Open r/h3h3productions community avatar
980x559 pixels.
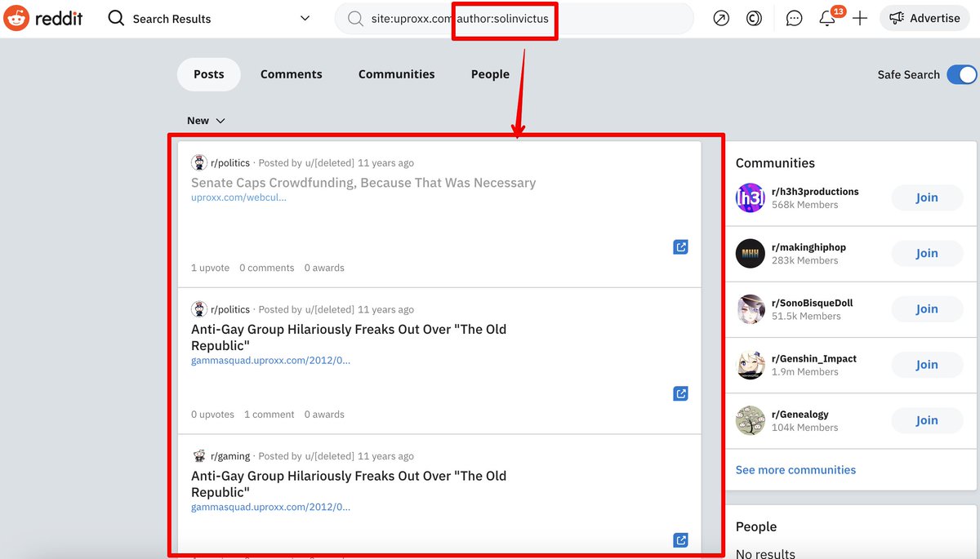pos(751,197)
